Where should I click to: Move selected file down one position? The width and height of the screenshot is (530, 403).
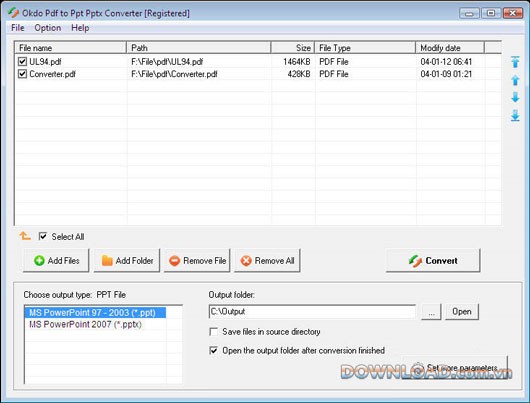[x=515, y=97]
